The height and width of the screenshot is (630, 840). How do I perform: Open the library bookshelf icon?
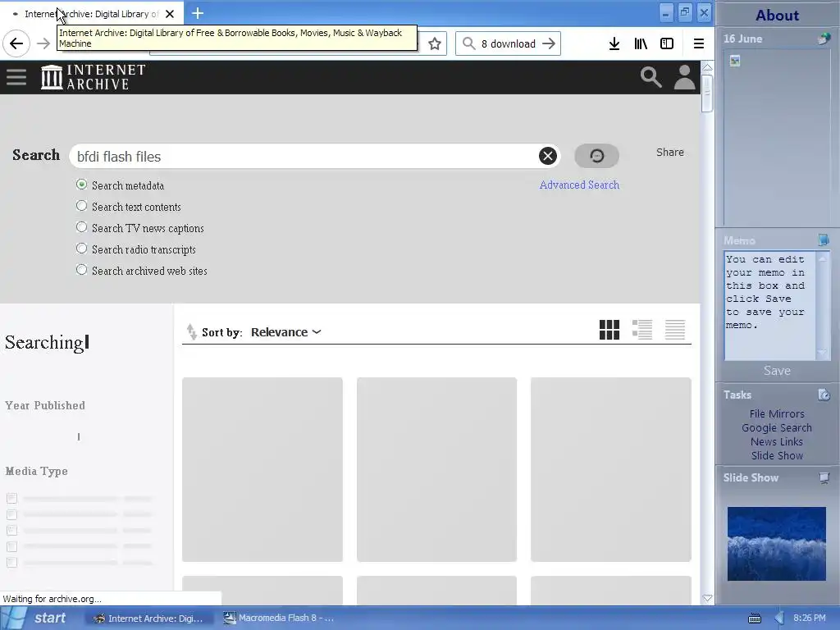(641, 43)
